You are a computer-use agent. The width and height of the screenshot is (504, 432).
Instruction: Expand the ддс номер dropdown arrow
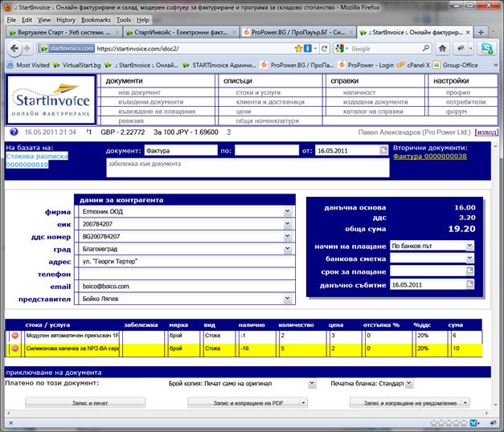287,236
